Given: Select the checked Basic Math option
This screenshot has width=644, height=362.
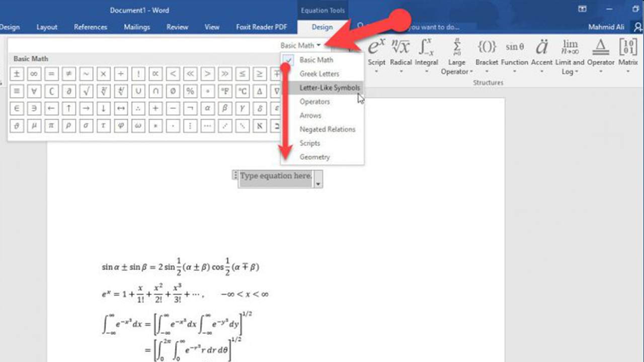Looking at the screenshot, I should 322,60.
